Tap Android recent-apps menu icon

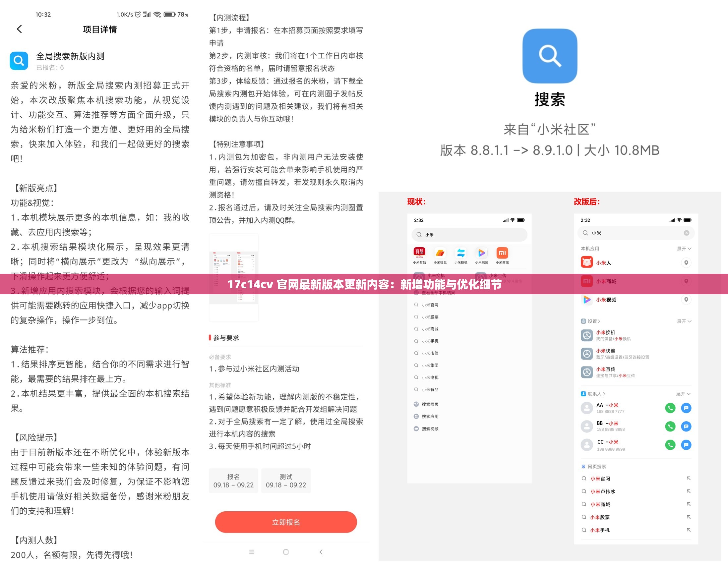[252, 552]
